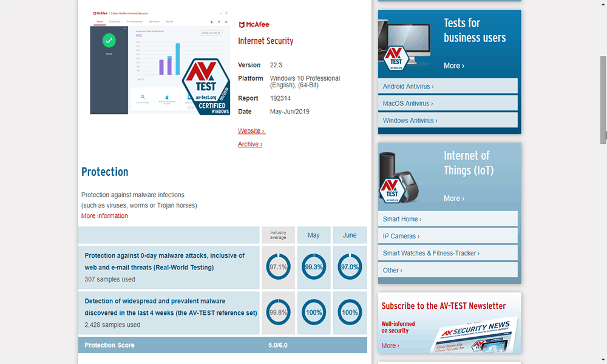The image size is (607, 364).
Task: Click the version value 22.3
Action: click(x=276, y=65)
